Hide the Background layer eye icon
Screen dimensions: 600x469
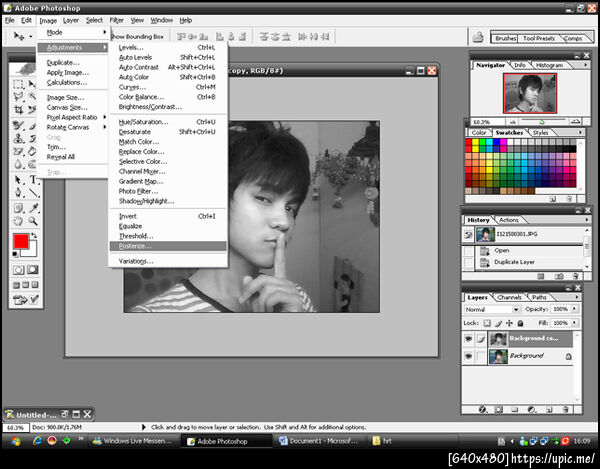(x=468, y=356)
